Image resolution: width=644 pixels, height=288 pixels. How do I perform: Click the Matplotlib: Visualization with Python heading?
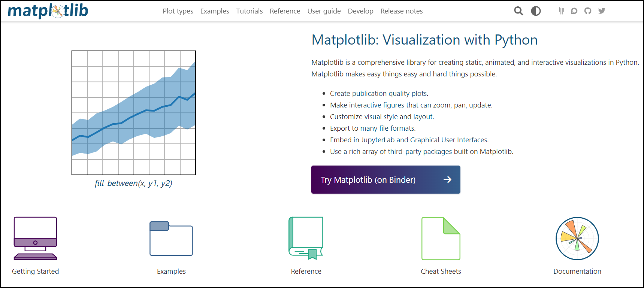[424, 40]
